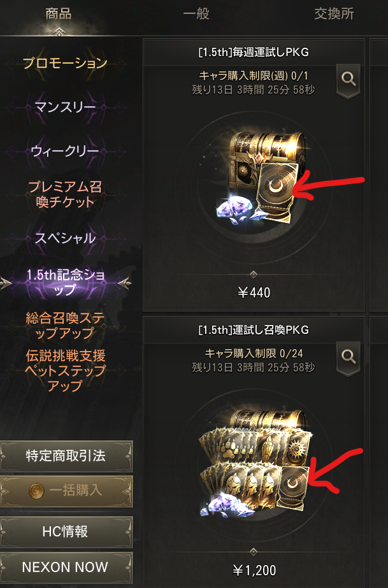This screenshot has width=388, height=588.
Task: Open the プレミアム召喚チケット category
Action: 65,195
